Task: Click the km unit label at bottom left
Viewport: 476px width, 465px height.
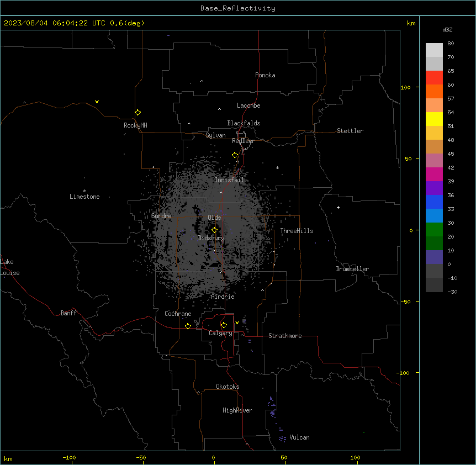Action: click(8, 458)
